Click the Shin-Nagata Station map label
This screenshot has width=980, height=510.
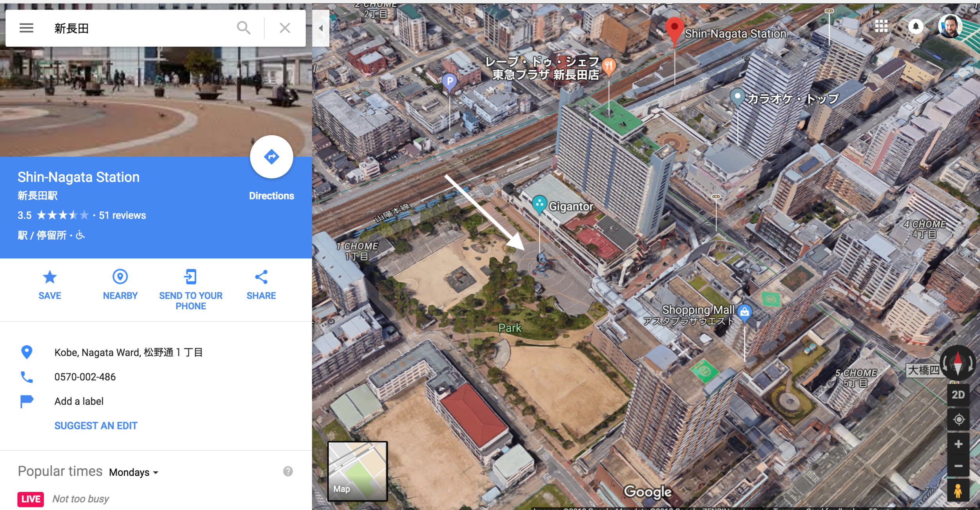coord(735,34)
